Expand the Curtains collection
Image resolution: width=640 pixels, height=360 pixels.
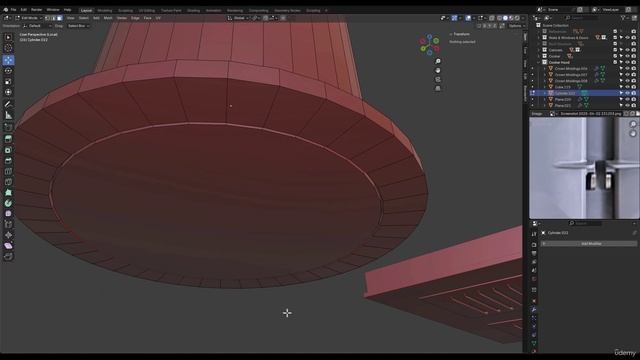539,50
